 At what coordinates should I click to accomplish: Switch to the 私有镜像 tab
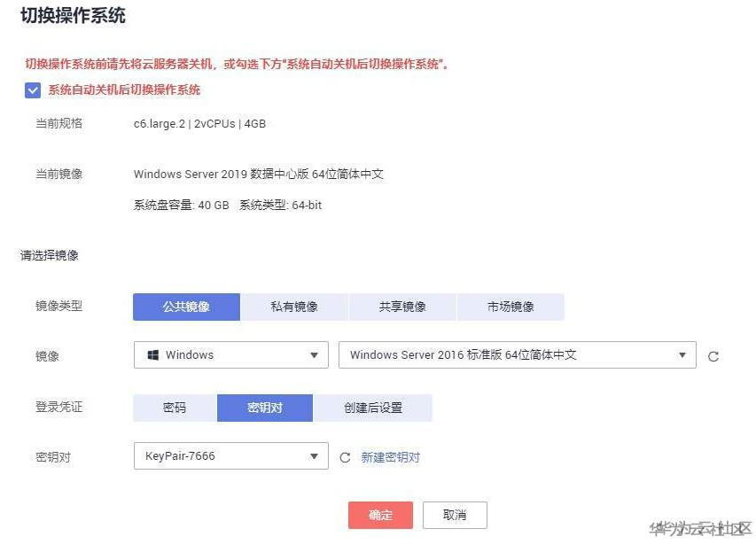[294, 307]
